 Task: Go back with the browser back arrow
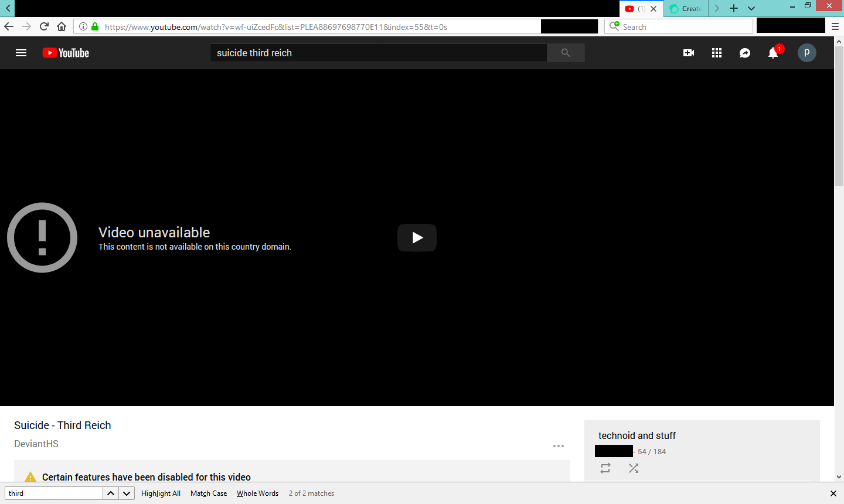9,26
